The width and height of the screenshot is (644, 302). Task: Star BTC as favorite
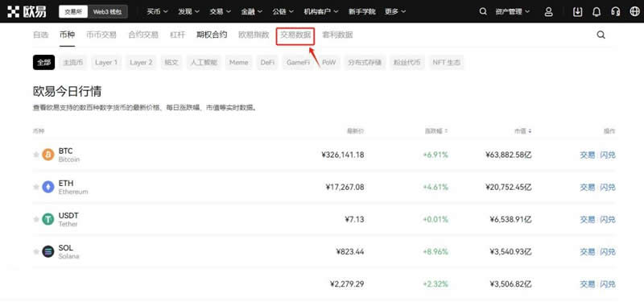tap(36, 155)
